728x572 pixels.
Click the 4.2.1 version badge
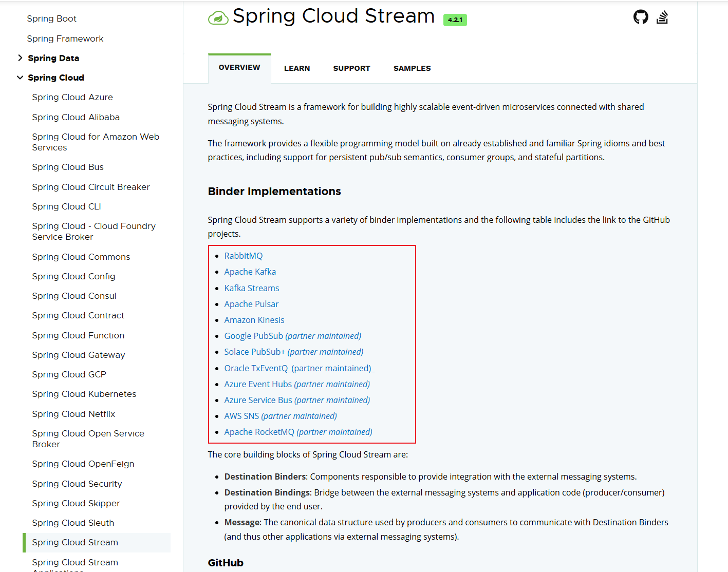pos(455,20)
